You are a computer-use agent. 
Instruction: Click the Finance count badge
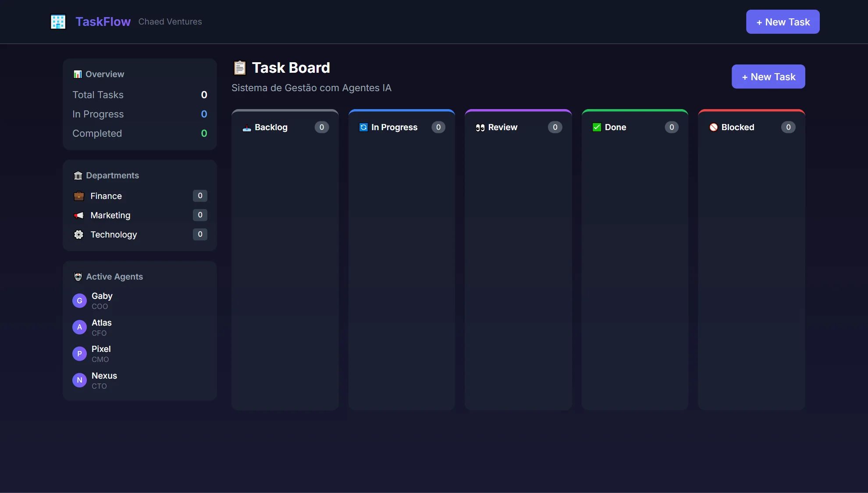click(x=200, y=196)
